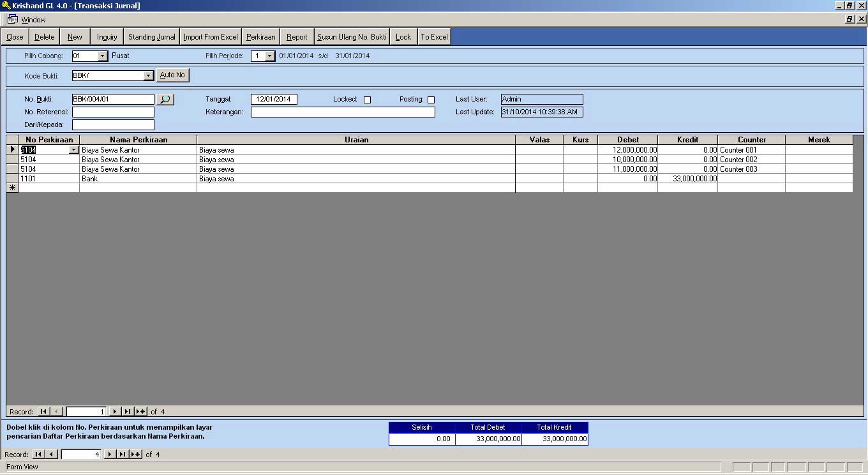Image resolution: width=868 pixels, height=475 pixels.
Task: Go to last record in journal grid navigator
Action: click(128, 412)
